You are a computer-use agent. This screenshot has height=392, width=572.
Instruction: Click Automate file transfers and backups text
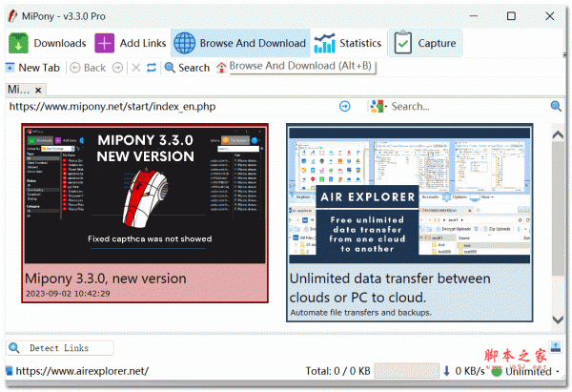pos(360,313)
